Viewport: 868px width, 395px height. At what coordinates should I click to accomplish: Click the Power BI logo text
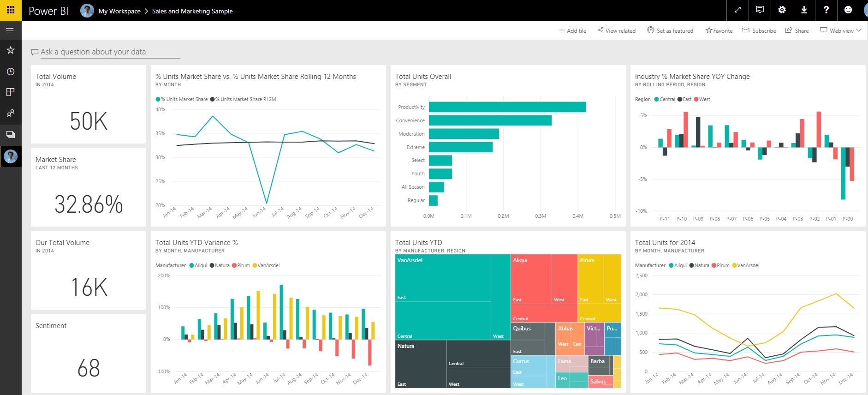click(48, 11)
